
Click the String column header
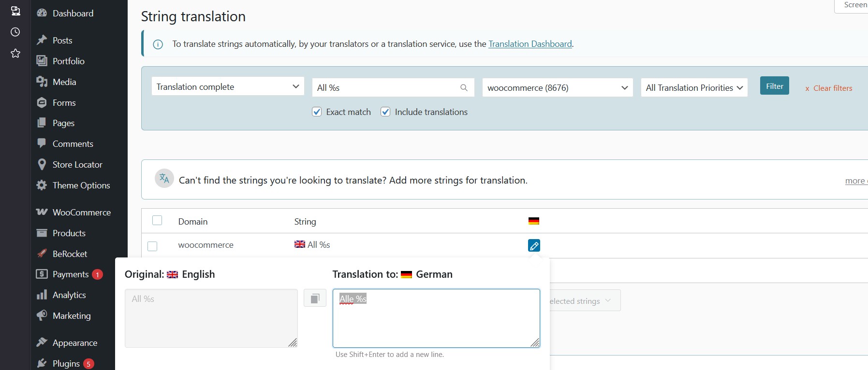305,222
